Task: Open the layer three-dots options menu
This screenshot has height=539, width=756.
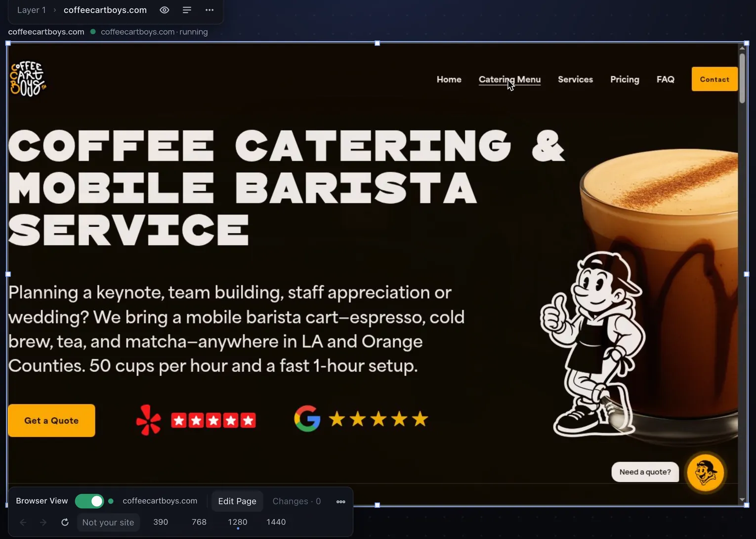Action: (210, 10)
